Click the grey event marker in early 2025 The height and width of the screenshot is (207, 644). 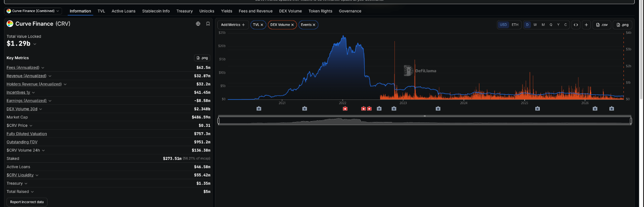538,109
